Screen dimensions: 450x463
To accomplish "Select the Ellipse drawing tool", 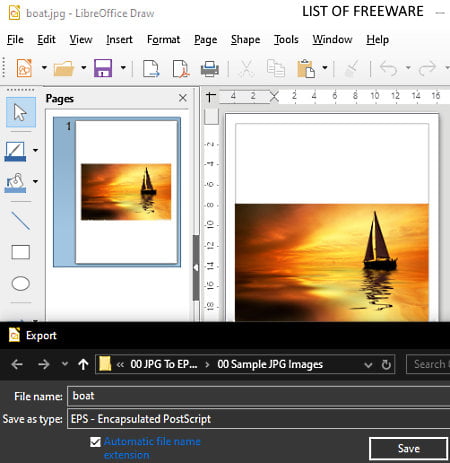I will 21,284.
